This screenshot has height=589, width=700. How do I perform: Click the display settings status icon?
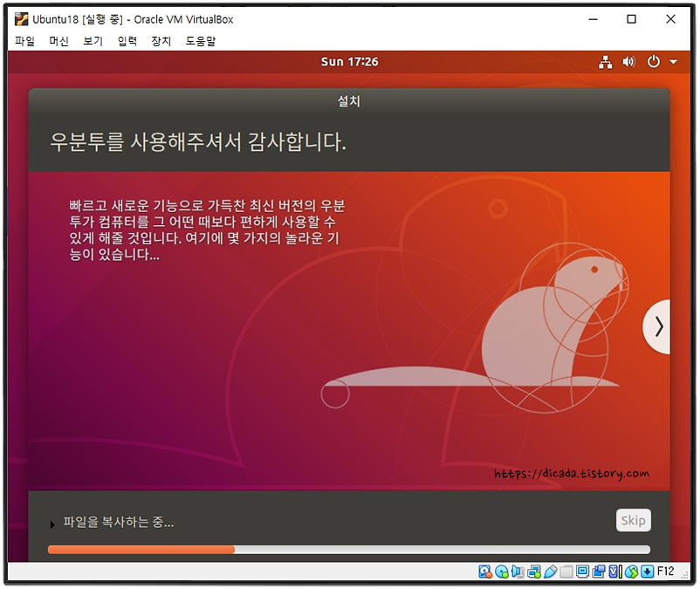click(582, 572)
